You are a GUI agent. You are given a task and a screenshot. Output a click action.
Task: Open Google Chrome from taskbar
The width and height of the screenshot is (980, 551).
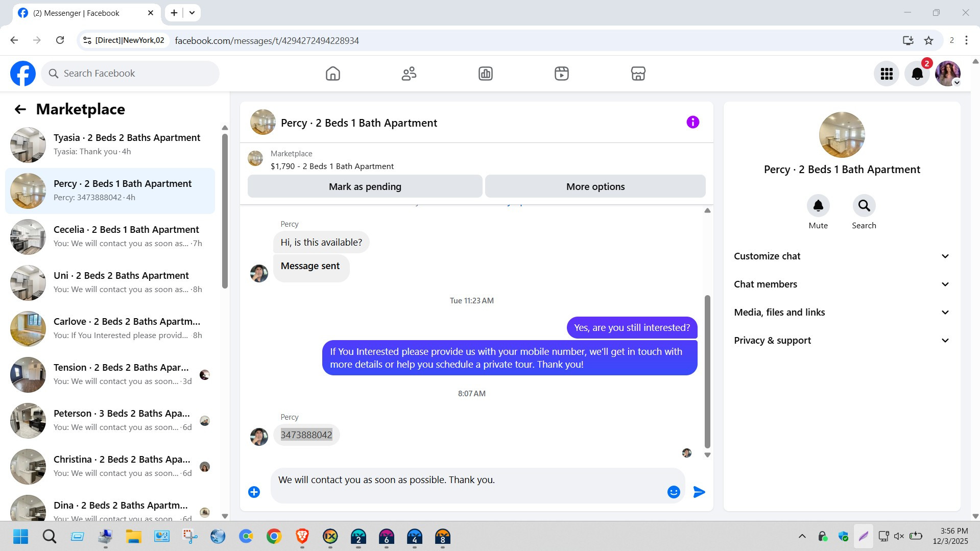click(274, 537)
